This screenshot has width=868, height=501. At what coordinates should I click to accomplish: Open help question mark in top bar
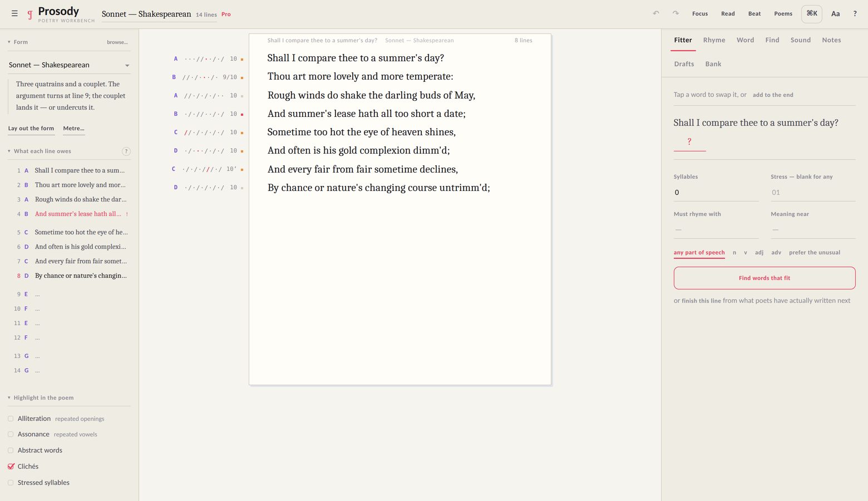855,14
